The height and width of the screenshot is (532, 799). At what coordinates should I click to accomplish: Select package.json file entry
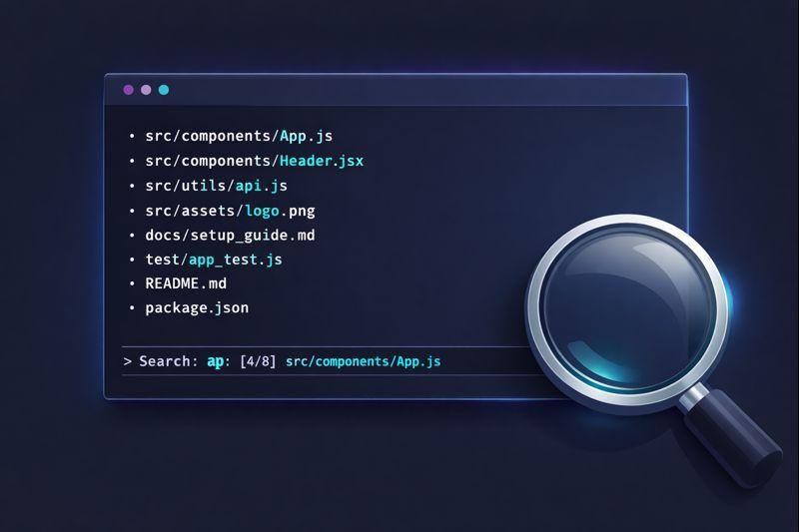pyautogui.click(x=197, y=308)
